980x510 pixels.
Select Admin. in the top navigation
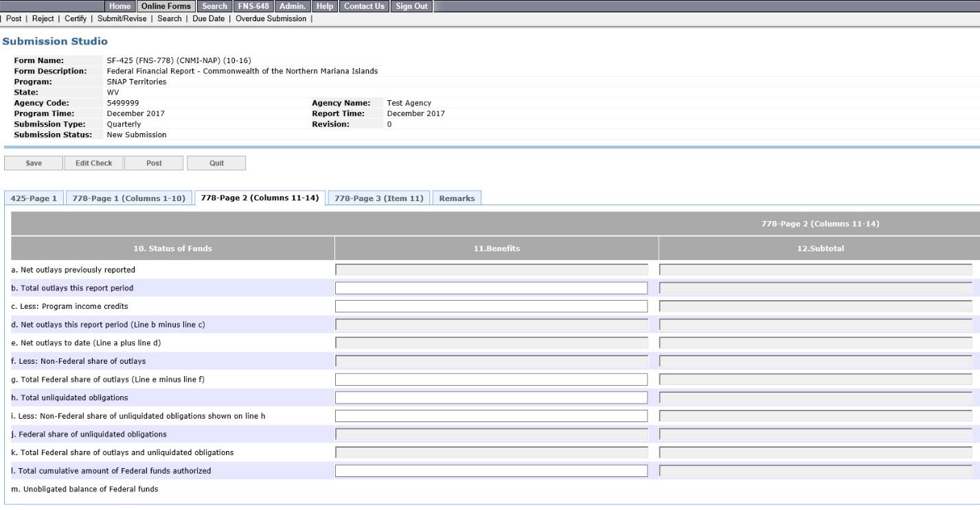[292, 6]
